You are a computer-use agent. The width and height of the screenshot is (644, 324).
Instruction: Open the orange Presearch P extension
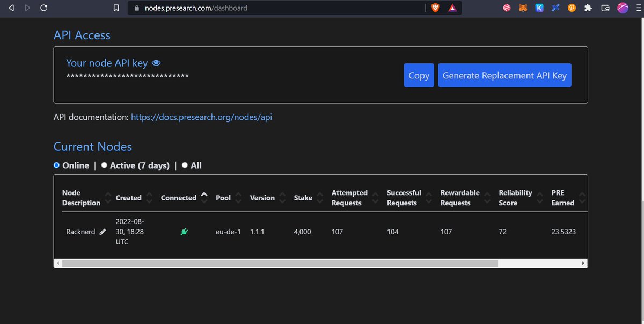572,8
